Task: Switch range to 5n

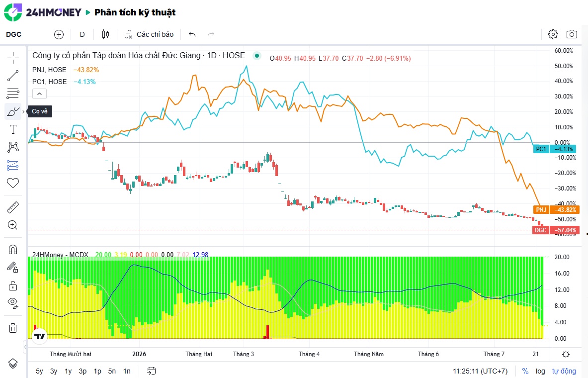Action: coord(112,371)
